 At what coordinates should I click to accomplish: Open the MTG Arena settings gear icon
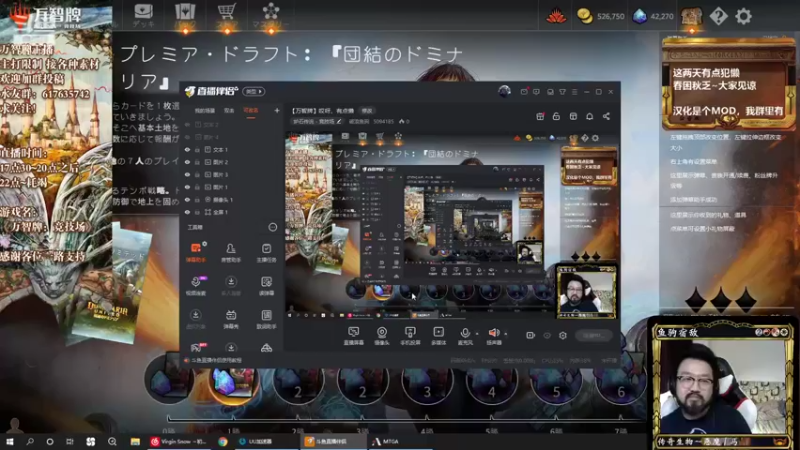click(x=743, y=16)
